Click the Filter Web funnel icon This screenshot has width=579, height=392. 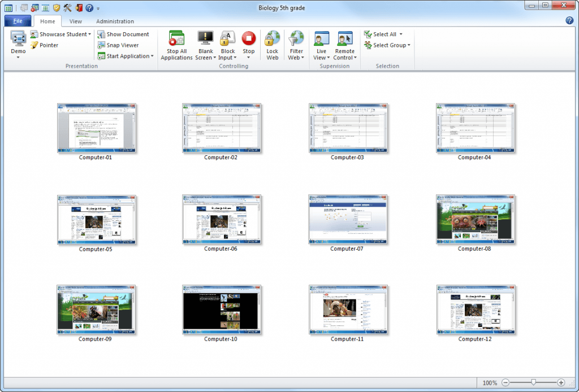pos(296,38)
